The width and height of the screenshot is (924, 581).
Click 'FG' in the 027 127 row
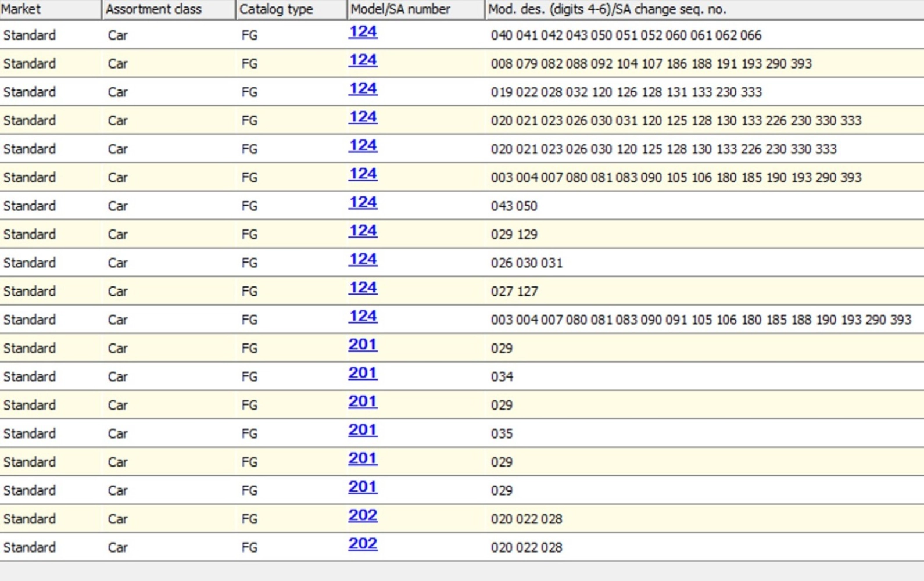(x=249, y=292)
